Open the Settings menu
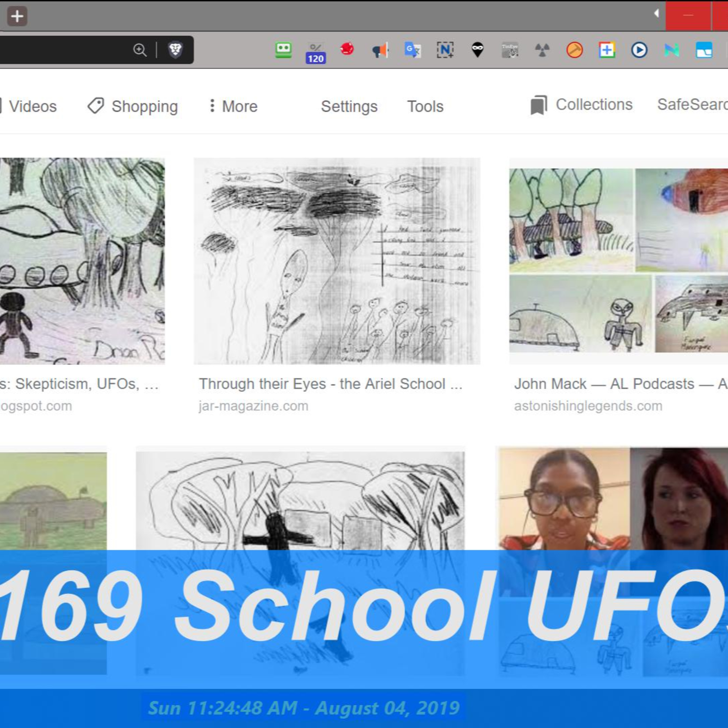The width and height of the screenshot is (728, 728). click(349, 107)
